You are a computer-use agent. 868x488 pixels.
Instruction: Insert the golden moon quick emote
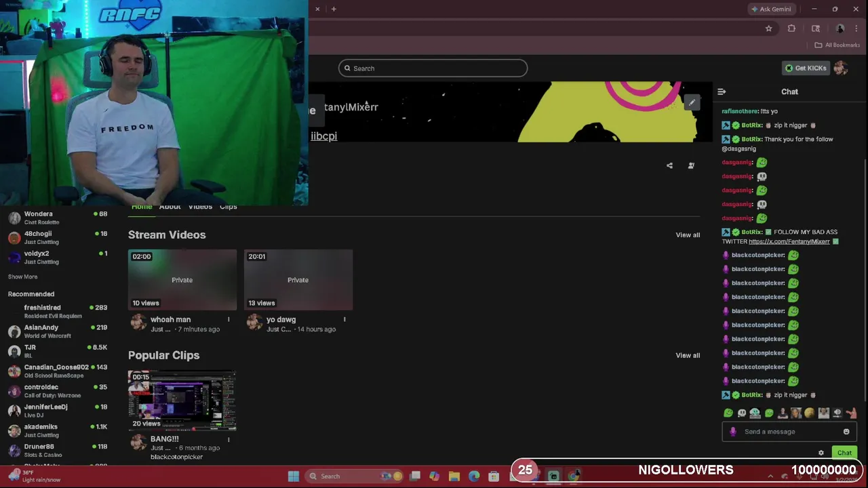(810, 413)
